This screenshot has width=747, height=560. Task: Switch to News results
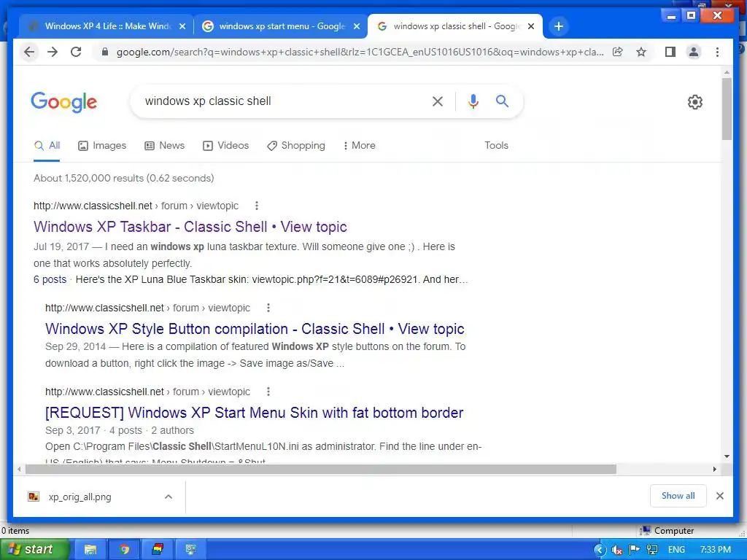click(164, 145)
